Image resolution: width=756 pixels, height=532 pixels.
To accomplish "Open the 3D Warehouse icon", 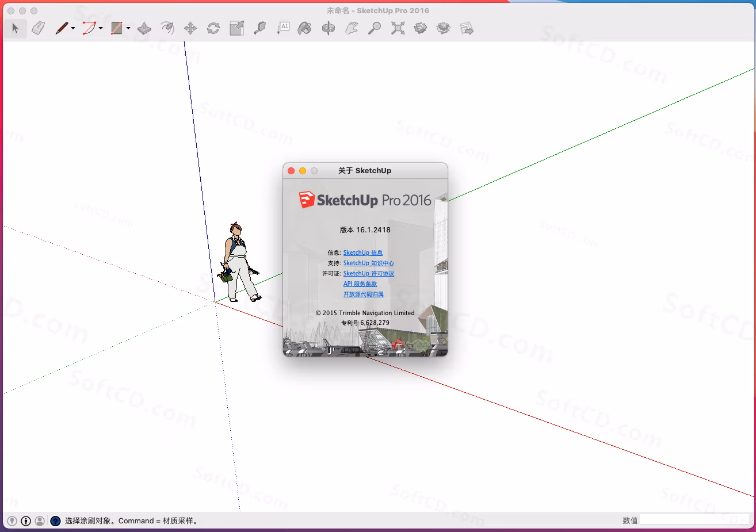I will click(x=421, y=28).
